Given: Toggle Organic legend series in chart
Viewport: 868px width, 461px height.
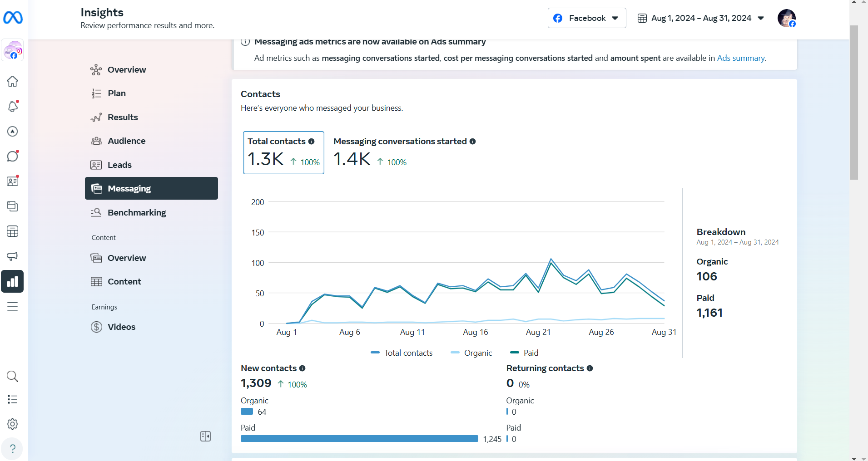Looking at the screenshot, I should [x=471, y=353].
